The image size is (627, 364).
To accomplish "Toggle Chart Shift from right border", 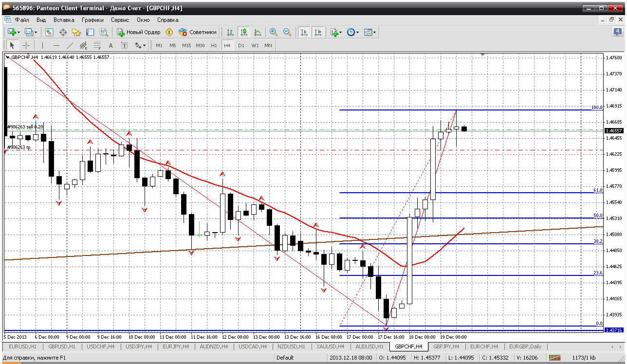I will [317, 32].
